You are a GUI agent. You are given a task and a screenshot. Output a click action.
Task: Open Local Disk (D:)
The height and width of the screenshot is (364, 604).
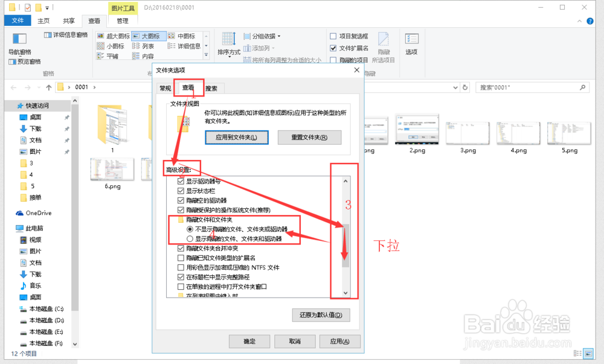(42, 320)
